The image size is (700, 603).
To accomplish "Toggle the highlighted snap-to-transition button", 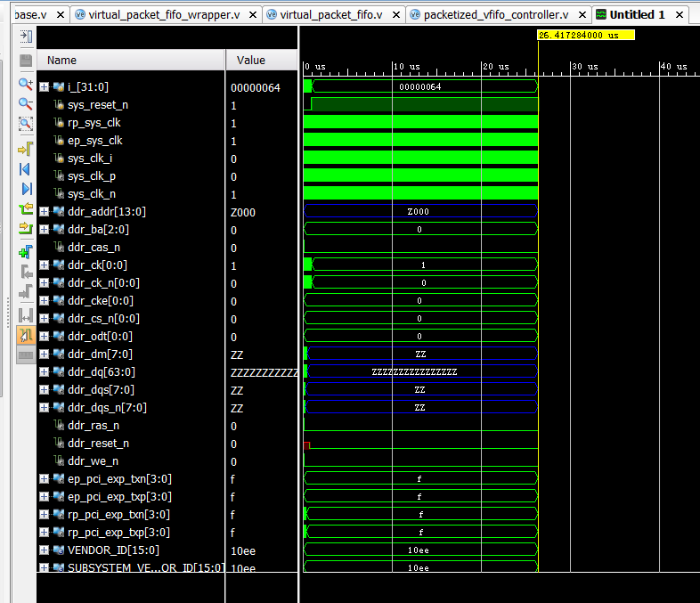I will pos(26,335).
